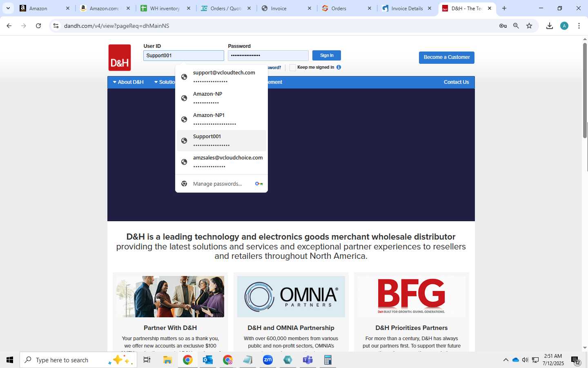Switch to the Invoice Details tab
The image size is (588, 368).
point(406,8)
